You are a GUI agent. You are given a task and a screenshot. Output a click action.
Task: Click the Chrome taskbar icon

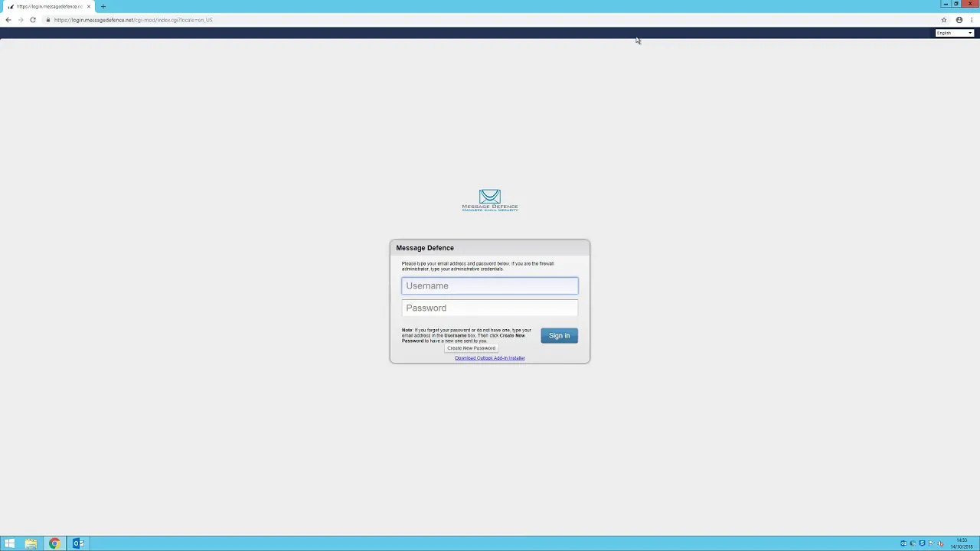(54, 543)
